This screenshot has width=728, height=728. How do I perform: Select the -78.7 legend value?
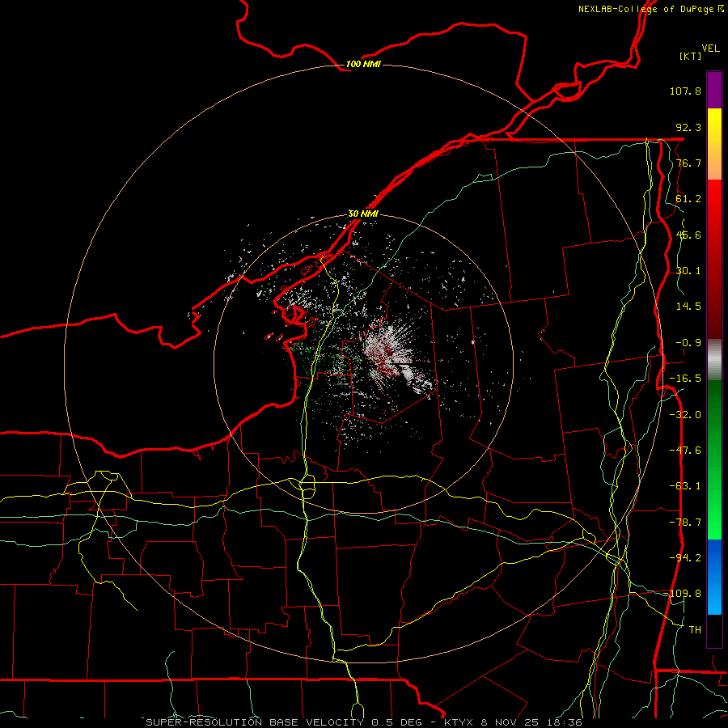pyautogui.click(x=685, y=523)
